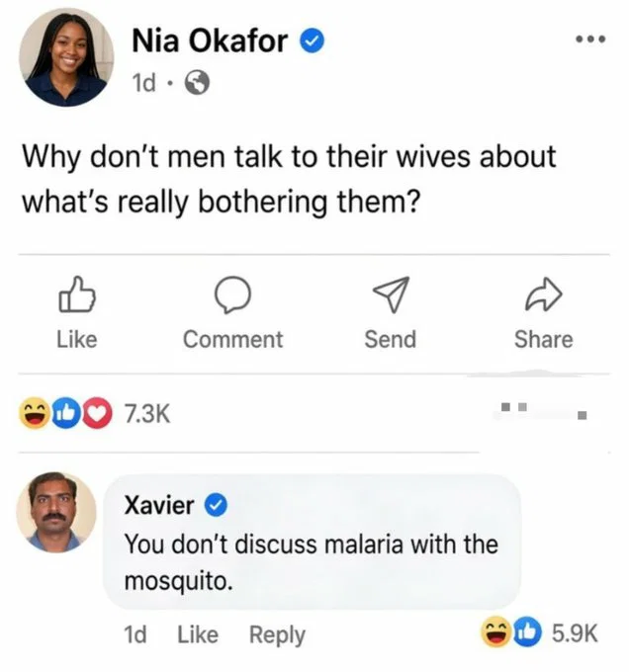Screen dimensions: 629x672
Task: Click the paper plane Send icon
Action: pos(391,294)
